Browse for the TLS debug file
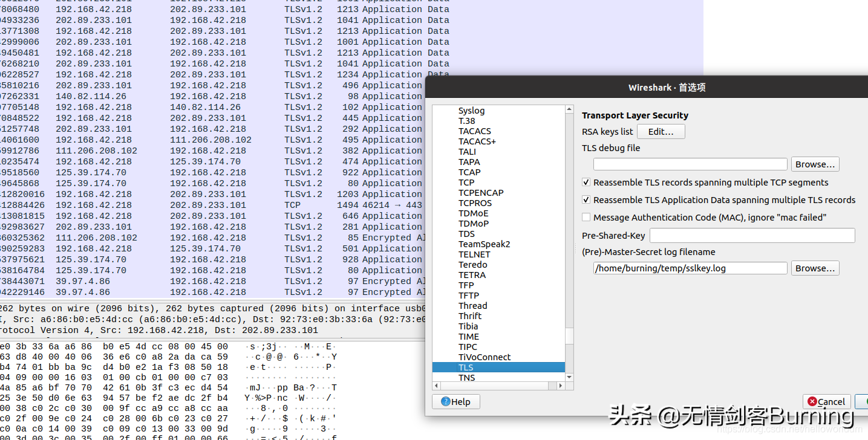This screenshot has width=868, height=440. click(x=815, y=164)
